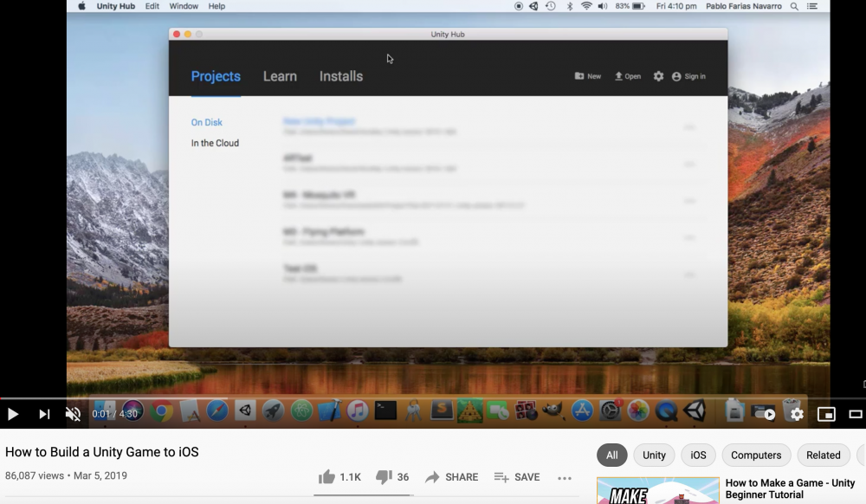Dislike the video with thumbs down

[384, 476]
